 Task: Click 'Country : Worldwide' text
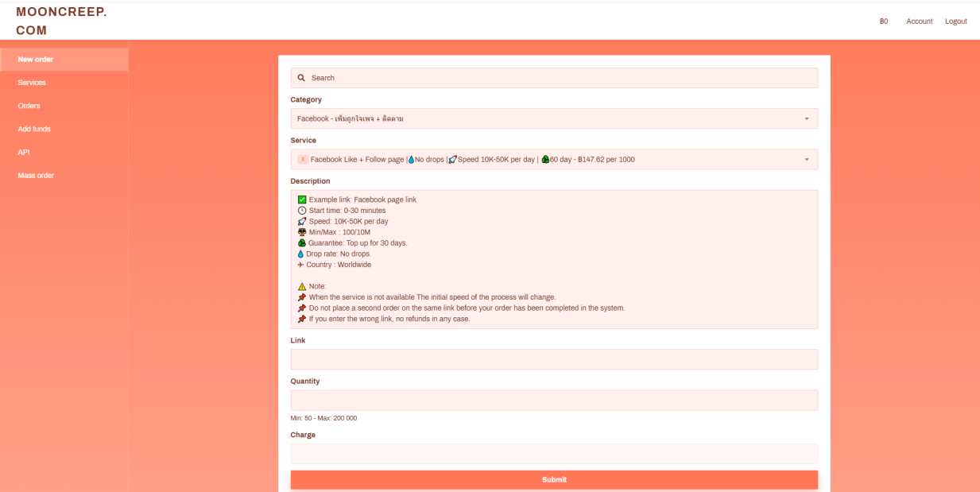click(339, 265)
